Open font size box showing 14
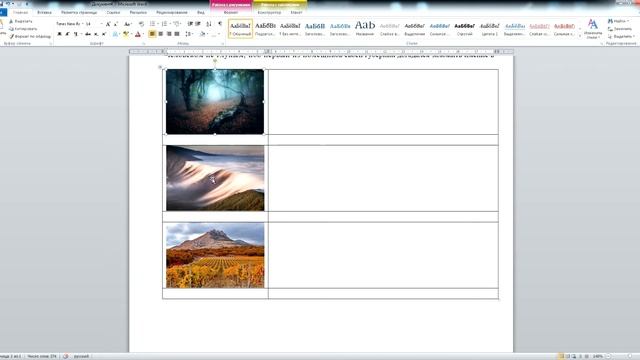Screen dimensions: 640x360 click(x=93, y=24)
